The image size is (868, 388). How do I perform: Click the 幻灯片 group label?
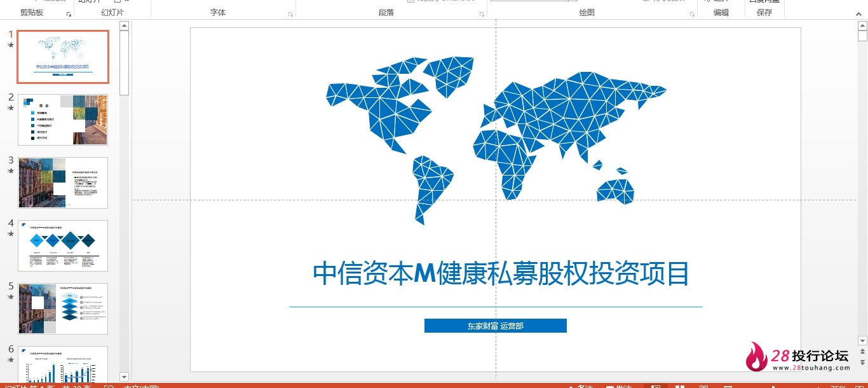(x=112, y=13)
